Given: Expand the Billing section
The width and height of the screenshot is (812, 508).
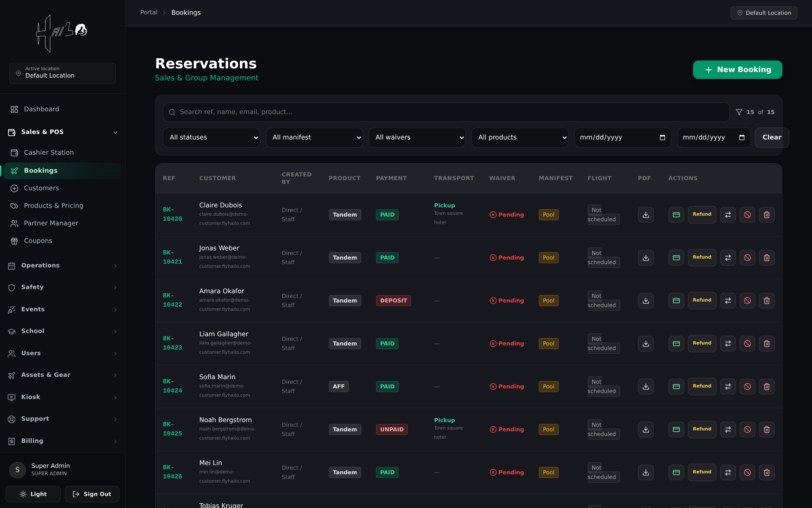Looking at the screenshot, I should click(63, 441).
